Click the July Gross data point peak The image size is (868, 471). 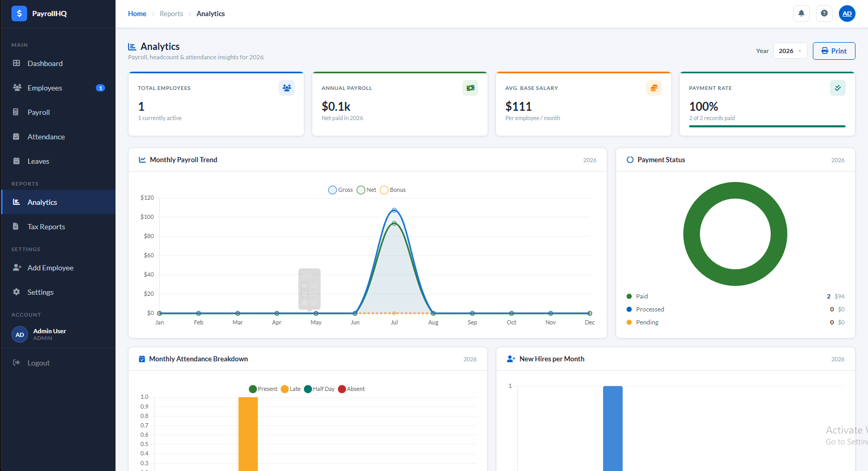[x=394, y=211]
